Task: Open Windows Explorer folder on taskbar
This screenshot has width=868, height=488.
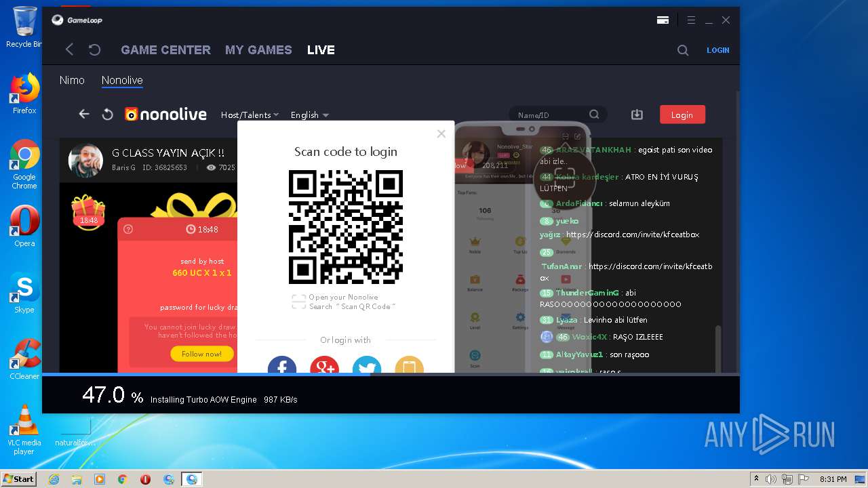Action: [x=77, y=479]
